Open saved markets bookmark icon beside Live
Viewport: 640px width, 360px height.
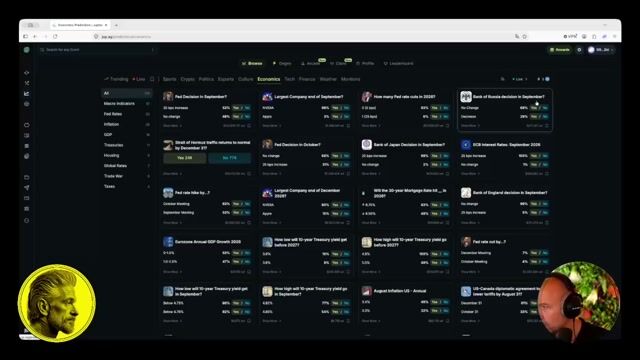click(x=152, y=79)
